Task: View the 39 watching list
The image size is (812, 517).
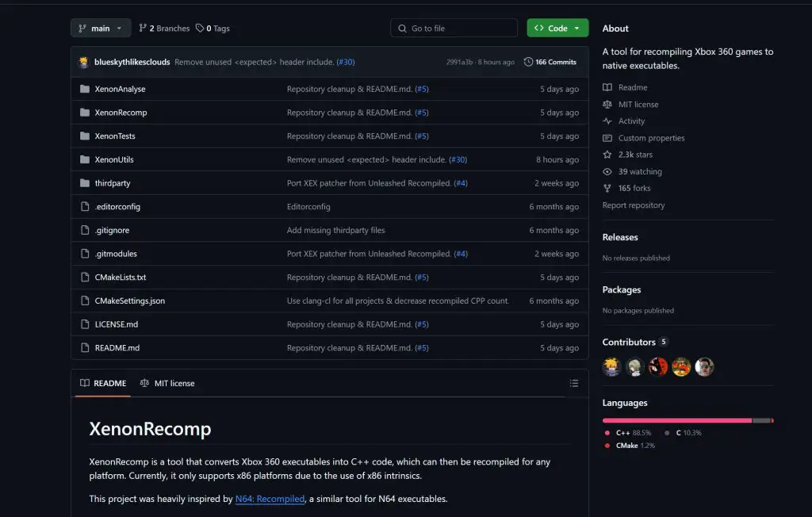Action: (x=640, y=172)
